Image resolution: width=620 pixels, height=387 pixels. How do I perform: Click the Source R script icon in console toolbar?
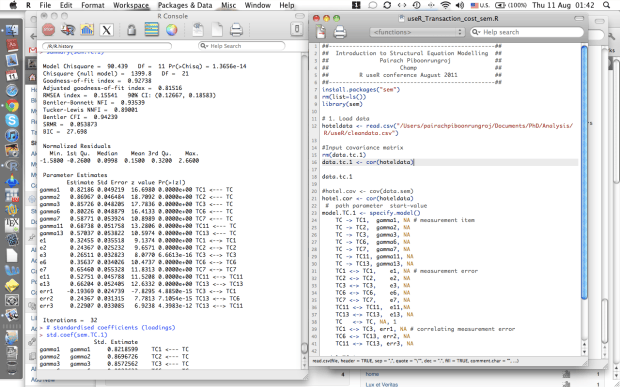click(68, 30)
